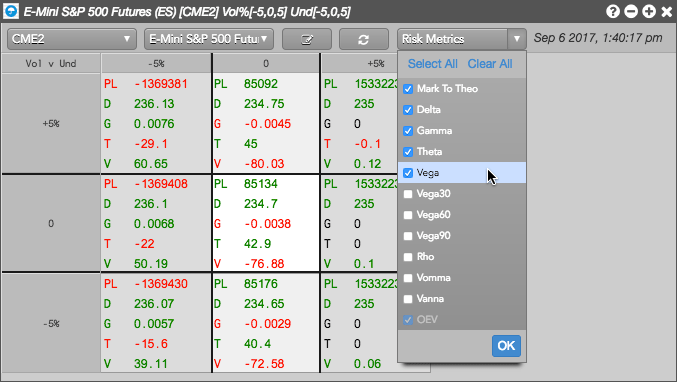Click theta value -29.1
This screenshot has height=382, width=677.
151,144
